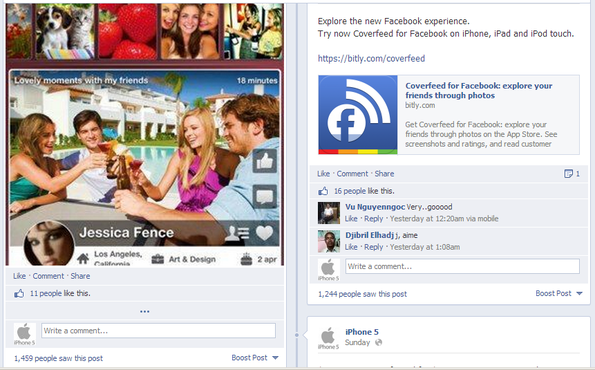Reply to Vu Nguyenngoc's comment
Screen dimensions: 595x370
[x=373, y=219]
